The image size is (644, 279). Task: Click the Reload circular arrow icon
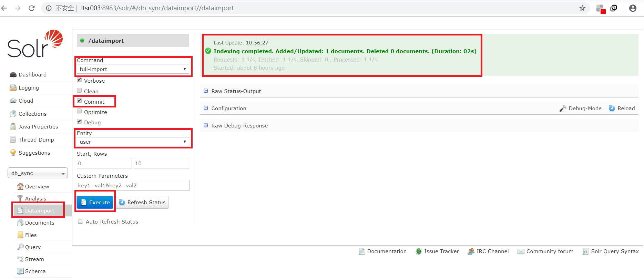click(x=612, y=108)
